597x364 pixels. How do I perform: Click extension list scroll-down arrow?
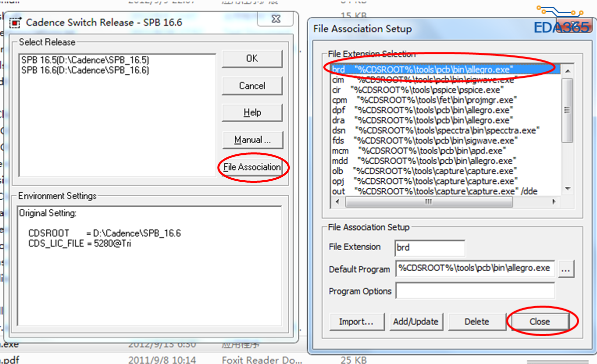tap(568, 189)
